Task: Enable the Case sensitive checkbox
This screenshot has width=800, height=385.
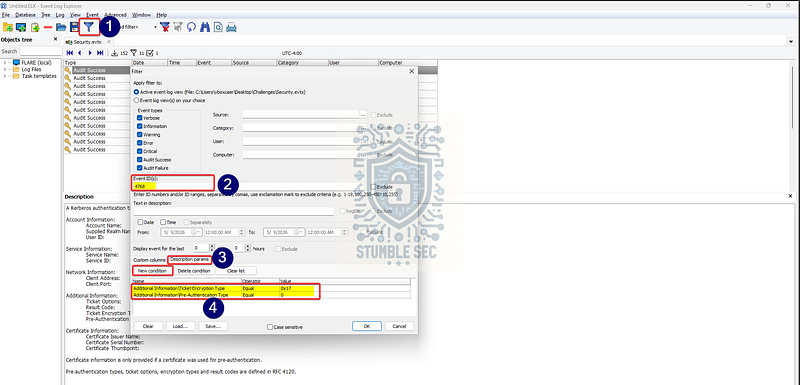Action: pos(270,327)
